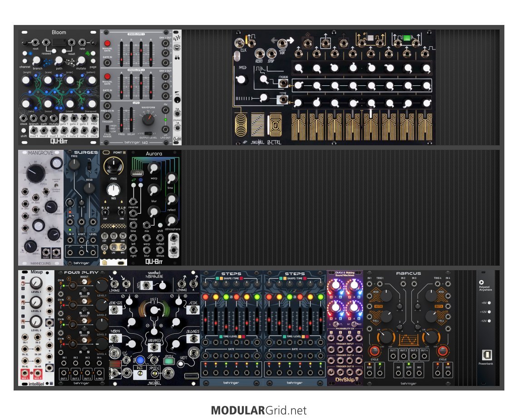
Task: Click the DIR jack on 0-CTRL
Action: (282, 44)
